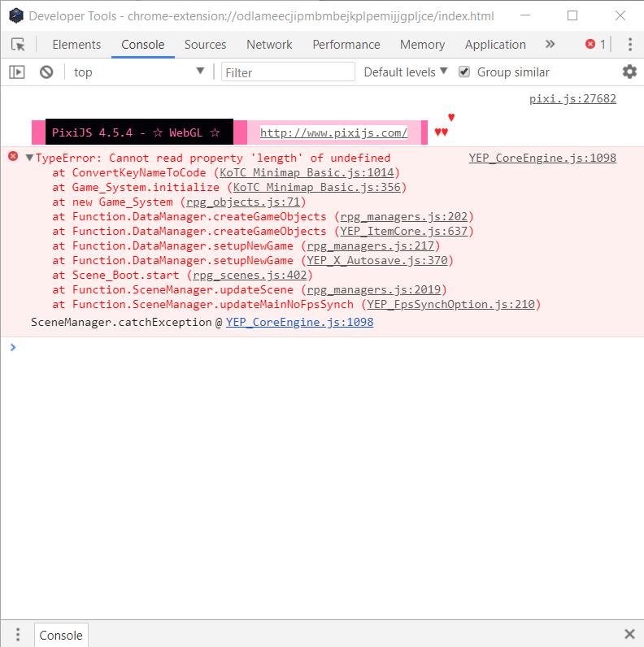Maximize the Developer Tools window
Viewport: 644px width, 647px height.
pyautogui.click(x=572, y=15)
